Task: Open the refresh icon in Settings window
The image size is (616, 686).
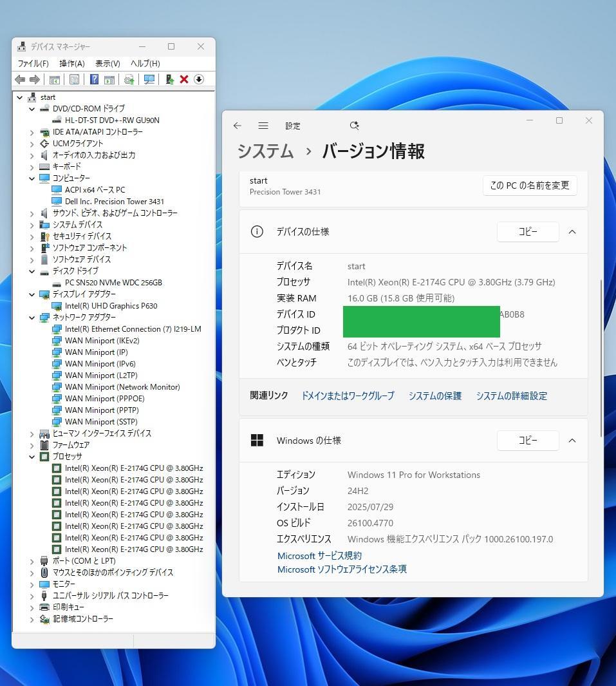Action: (x=354, y=126)
